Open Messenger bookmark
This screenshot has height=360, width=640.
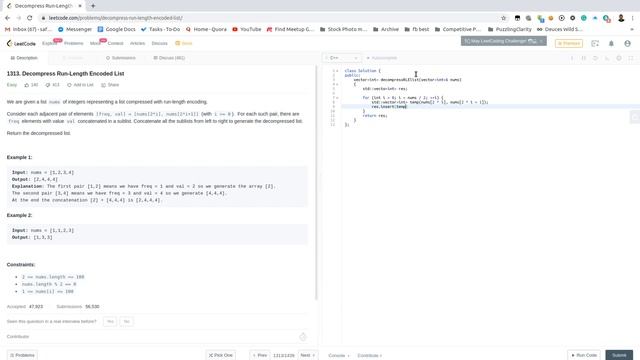pyautogui.click(x=75, y=29)
